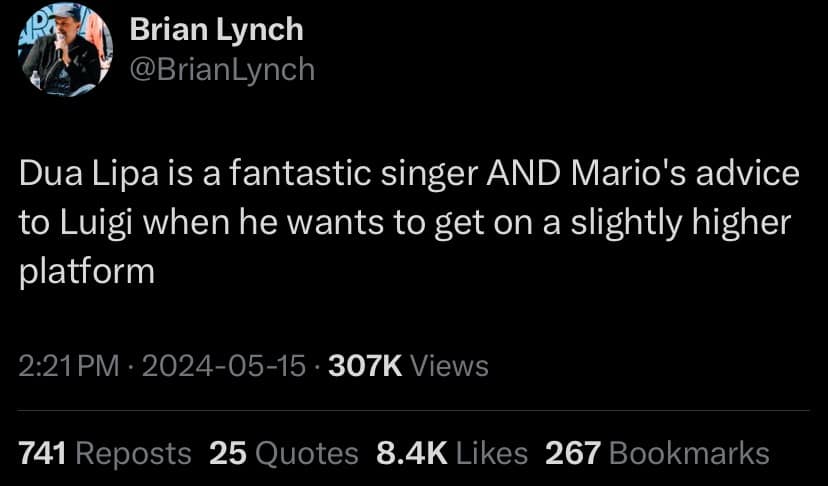828x486 pixels.
Task: Click the 267 bookmark count number
Action: click(572, 453)
